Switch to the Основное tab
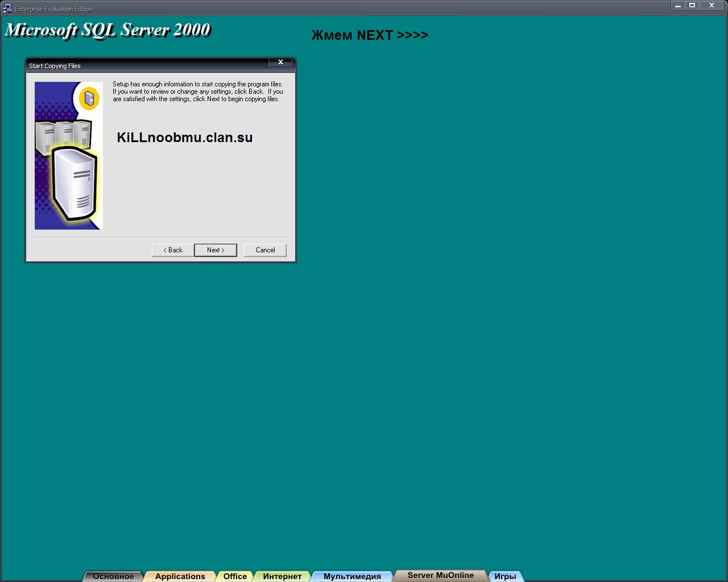728x582 pixels. point(113,576)
